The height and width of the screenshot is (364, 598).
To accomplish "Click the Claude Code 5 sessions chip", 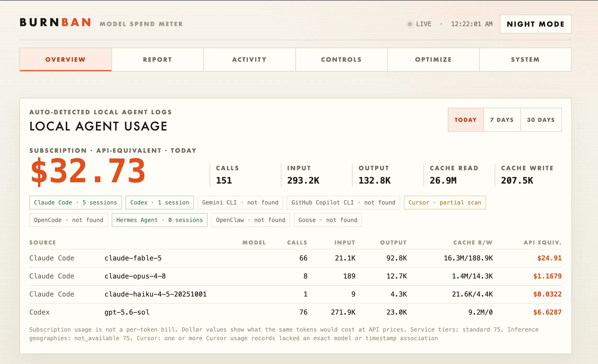I will [76, 202].
